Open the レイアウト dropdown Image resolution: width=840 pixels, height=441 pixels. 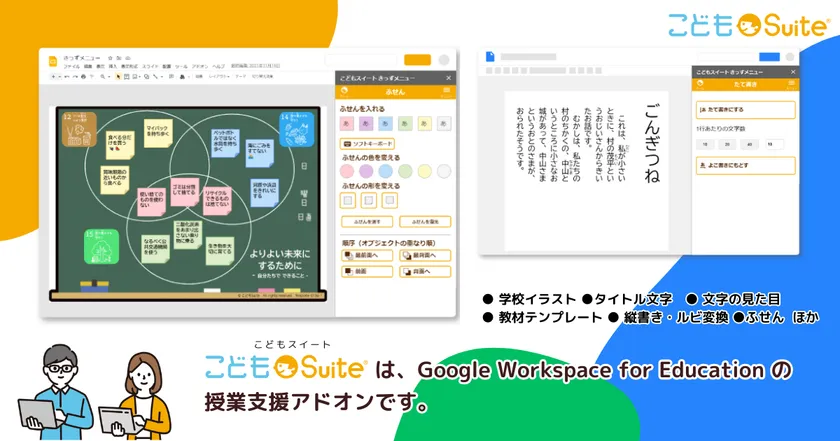click(219, 77)
